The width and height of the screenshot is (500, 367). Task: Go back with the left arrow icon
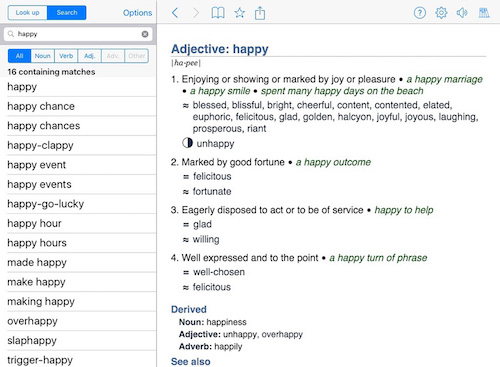[175, 13]
